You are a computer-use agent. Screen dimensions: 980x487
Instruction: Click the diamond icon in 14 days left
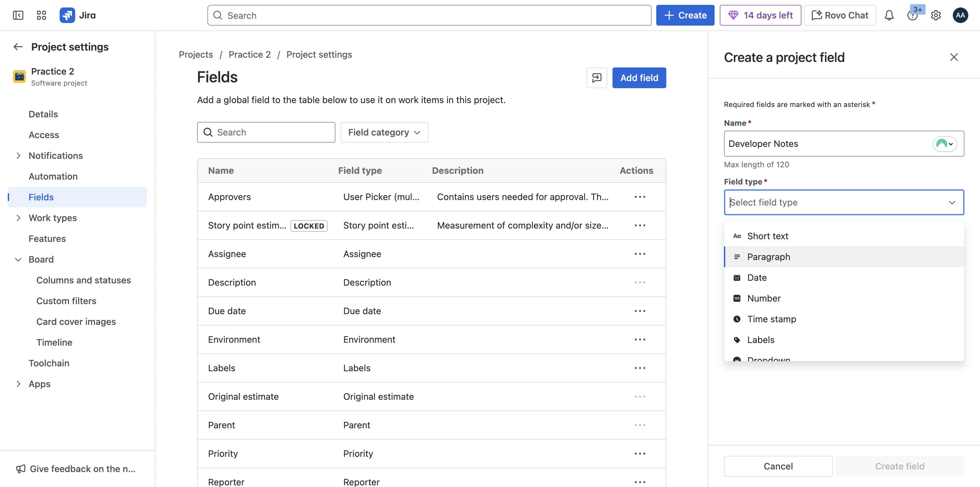coord(733,15)
